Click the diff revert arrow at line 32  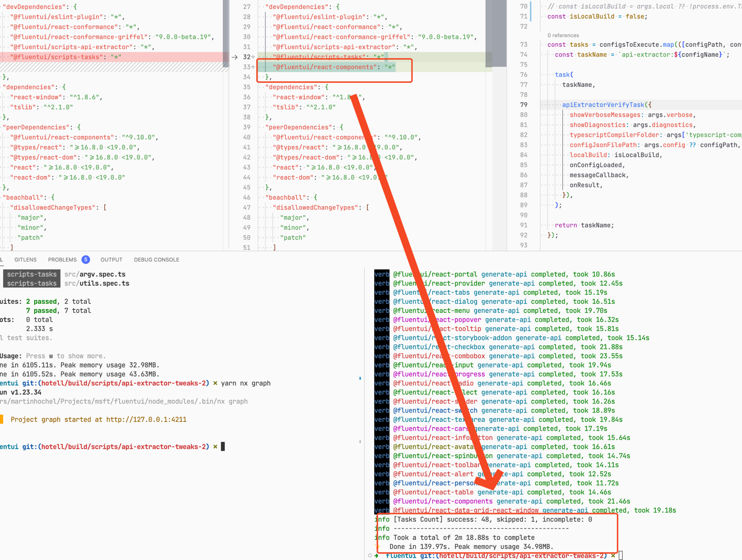[234, 57]
